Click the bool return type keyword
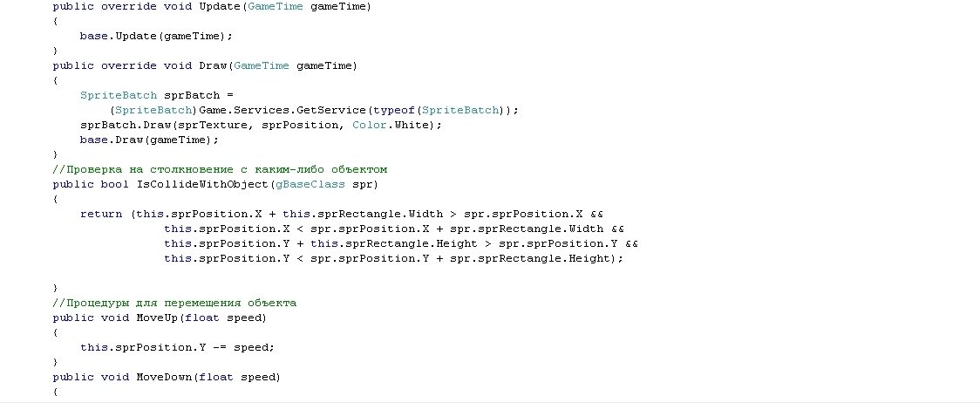The height and width of the screenshot is (403, 980). pos(115,185)
